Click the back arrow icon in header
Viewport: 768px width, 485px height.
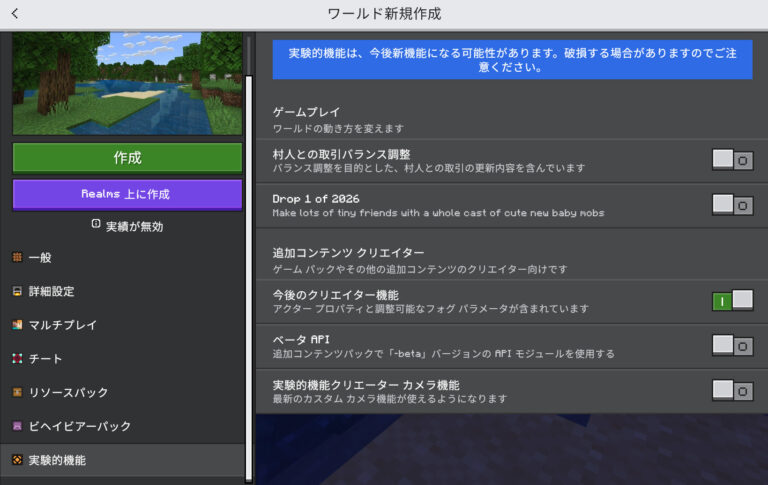pyautogui.click(x=15, y=14)
